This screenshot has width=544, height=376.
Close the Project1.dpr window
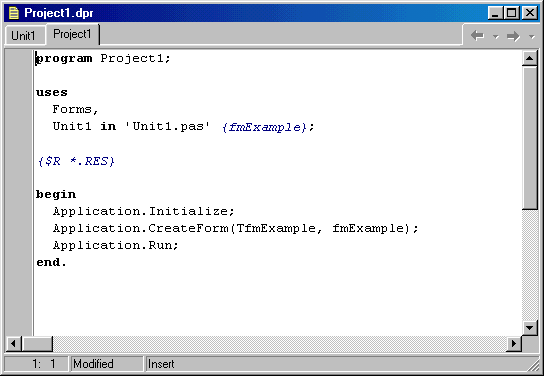coord(530,13)
